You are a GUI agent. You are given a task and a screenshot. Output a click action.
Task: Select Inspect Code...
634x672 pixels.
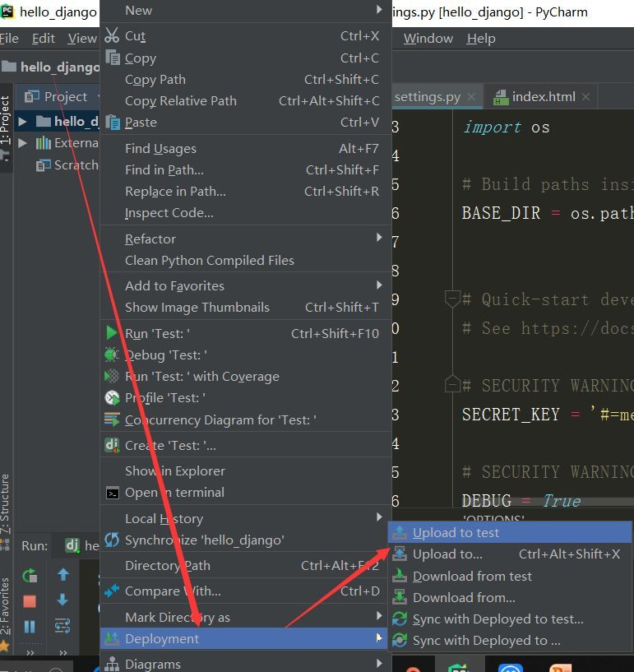coord(246,212)
